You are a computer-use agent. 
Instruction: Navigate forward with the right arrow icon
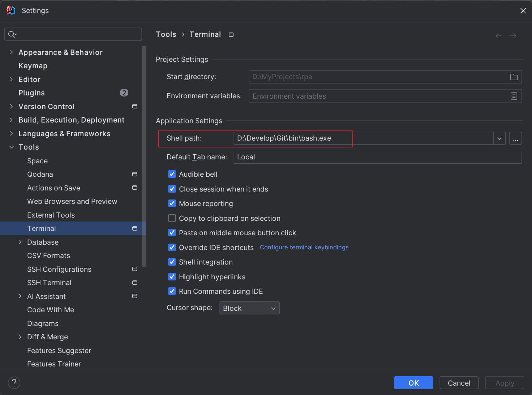click(513, 36)
